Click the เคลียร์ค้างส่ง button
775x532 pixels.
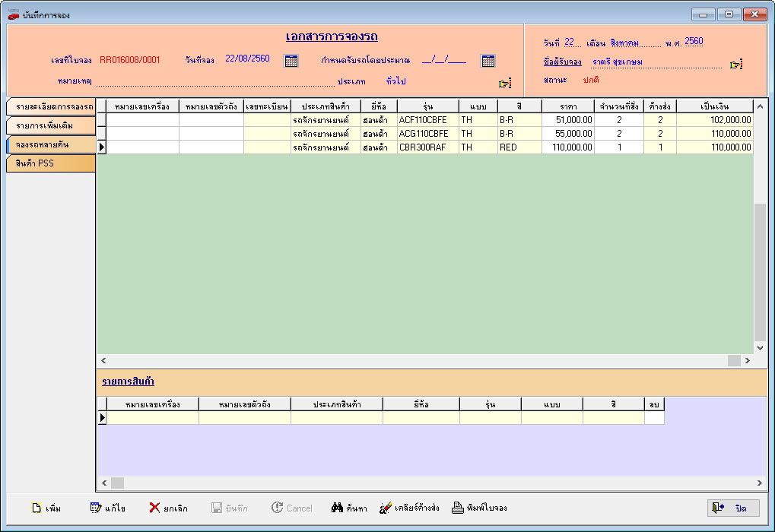pos(409,508)
